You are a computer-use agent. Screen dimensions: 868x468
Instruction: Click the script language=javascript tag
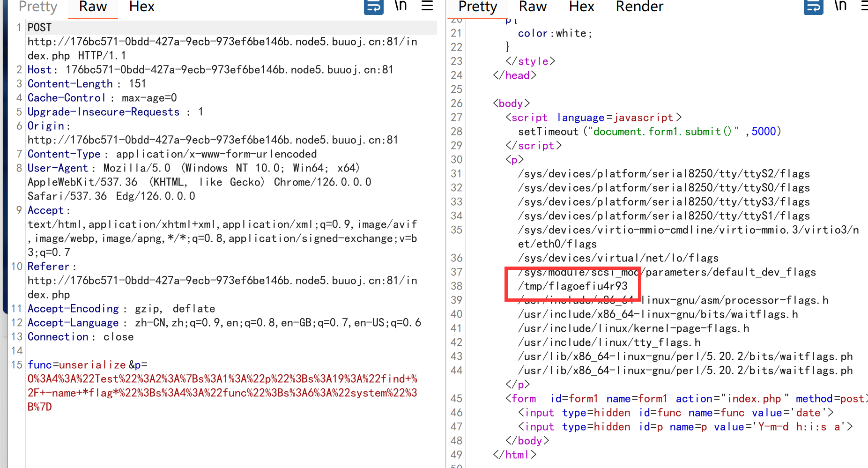594,118
